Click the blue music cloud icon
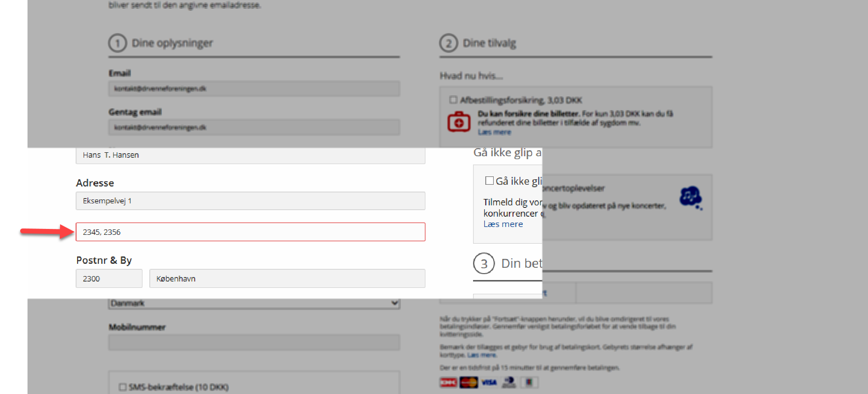This screenshot has height=394, width=868. [691, 197]
